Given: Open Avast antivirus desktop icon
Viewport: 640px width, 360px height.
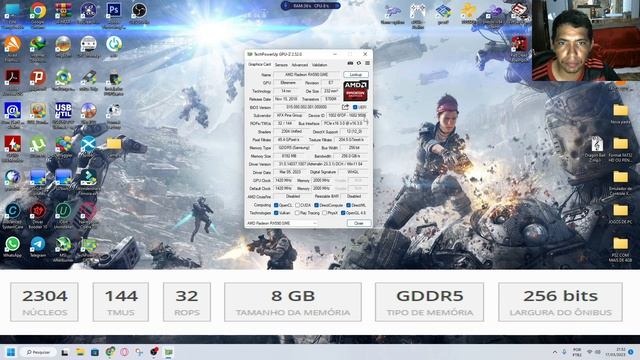Looking at the screenshot, I should pos(13,44).
